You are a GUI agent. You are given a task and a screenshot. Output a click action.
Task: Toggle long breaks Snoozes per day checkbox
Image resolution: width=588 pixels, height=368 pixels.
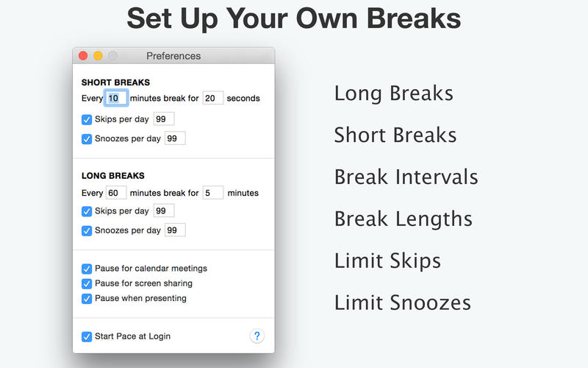tap(87, 230)
